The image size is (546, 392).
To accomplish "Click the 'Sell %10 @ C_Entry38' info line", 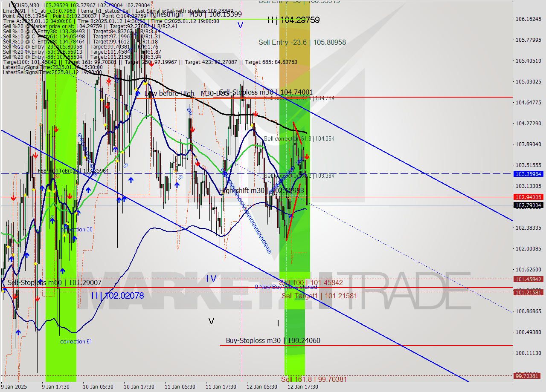I will (x=81, y=31).
